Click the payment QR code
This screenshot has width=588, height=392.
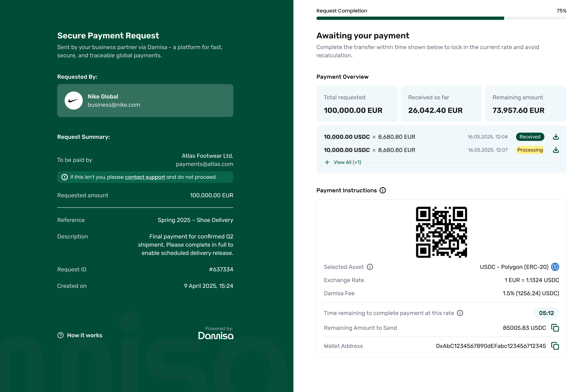[441, 232]
